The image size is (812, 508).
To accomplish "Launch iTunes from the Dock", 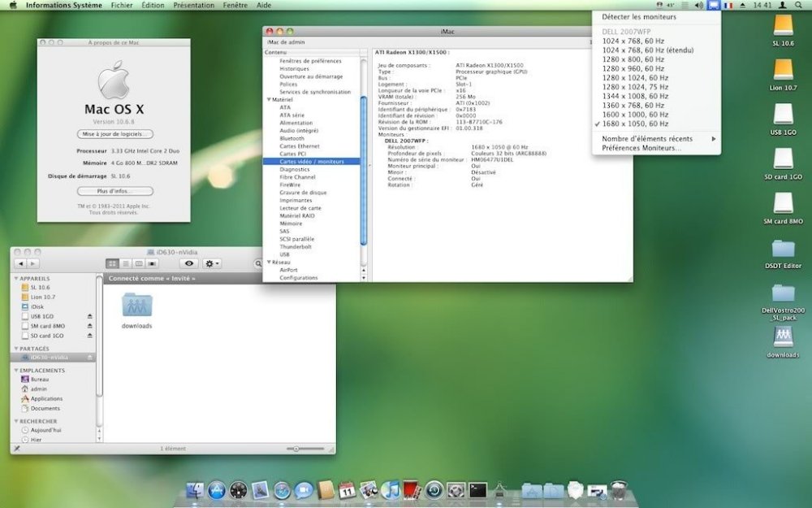I will pyautogui.click(x=391, y=490).
